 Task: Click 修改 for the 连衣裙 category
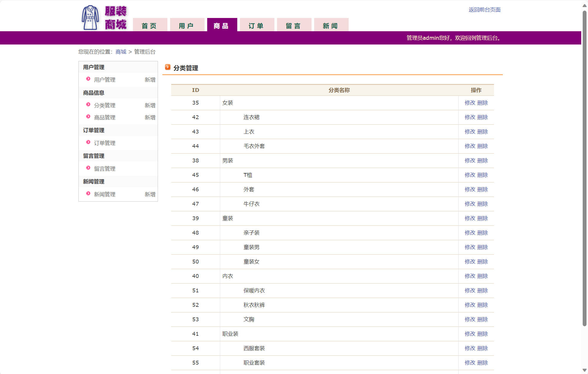pyautogui.click(x=470, y=117)
